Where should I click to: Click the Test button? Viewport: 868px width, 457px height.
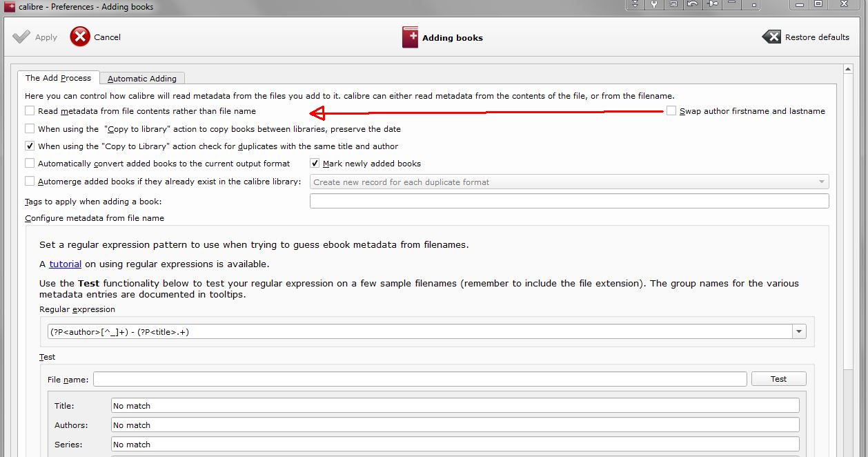[x=778, y=379]
